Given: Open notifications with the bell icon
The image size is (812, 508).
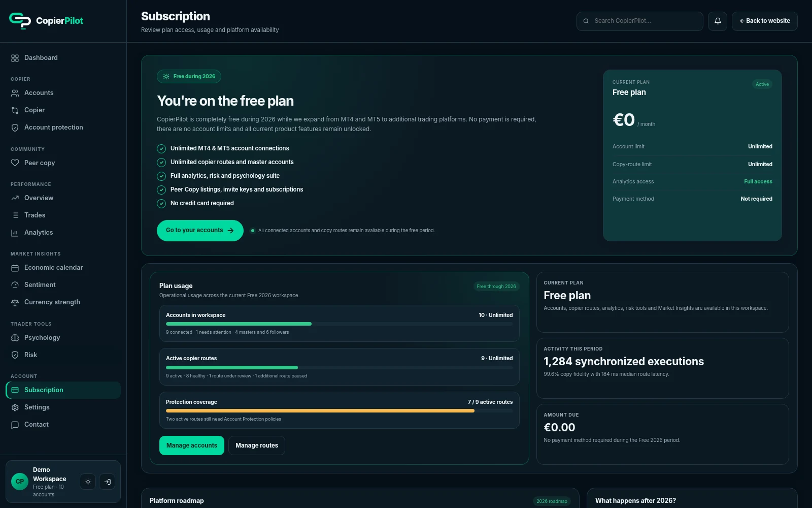Looking at the screenshot, I should click(718, 21).
